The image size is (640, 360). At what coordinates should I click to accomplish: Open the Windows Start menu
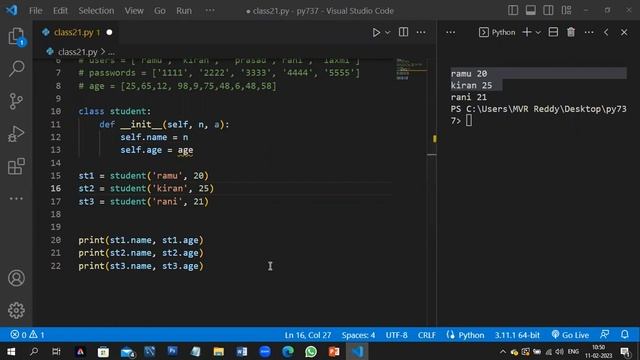coord(11,351)
